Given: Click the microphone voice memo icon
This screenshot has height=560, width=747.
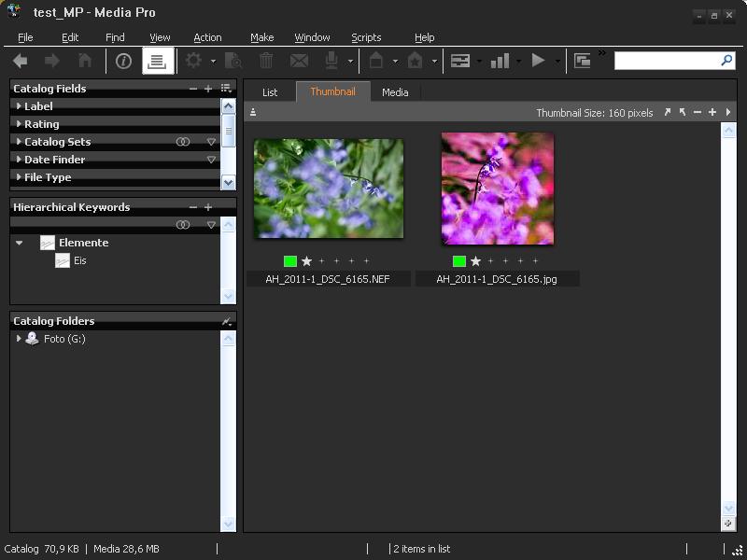Looking at the screenshot, I should 331,61.
